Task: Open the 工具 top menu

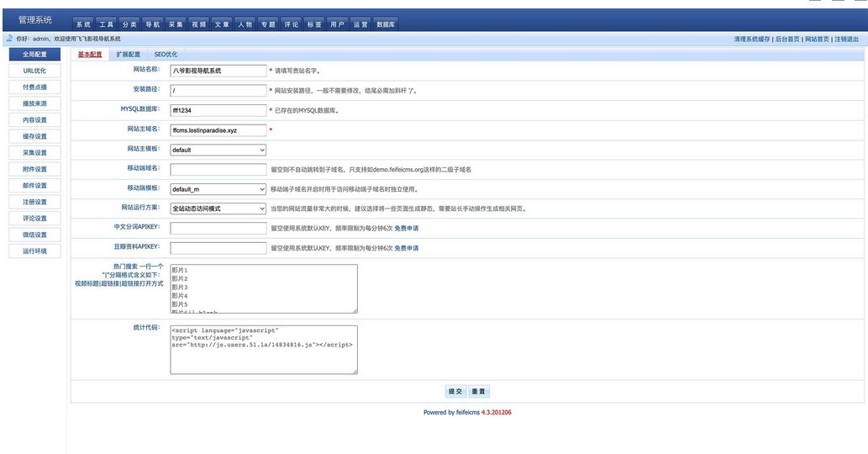Action: 107,24
